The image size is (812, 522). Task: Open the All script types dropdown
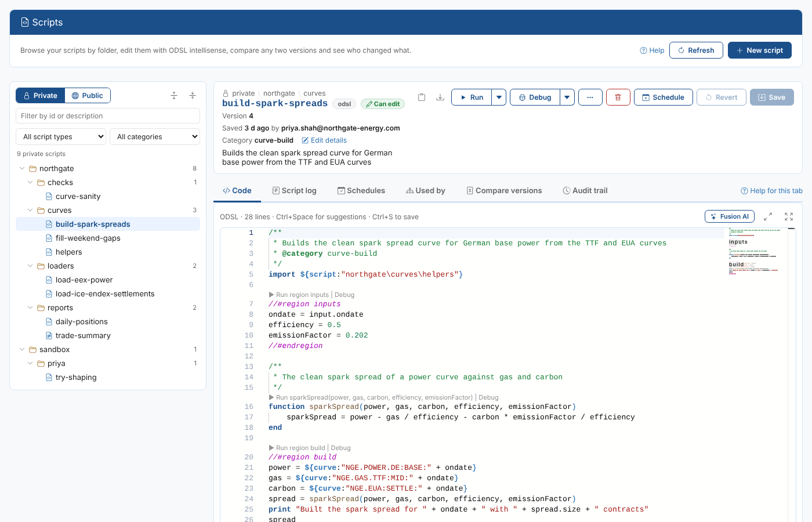(61, 137)
